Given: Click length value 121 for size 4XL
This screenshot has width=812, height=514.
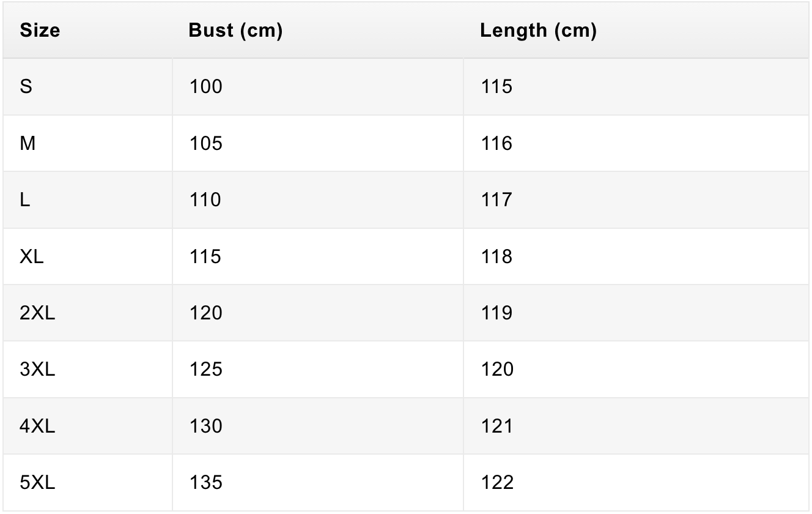Looking at the screenshot, I should (496, 426).
